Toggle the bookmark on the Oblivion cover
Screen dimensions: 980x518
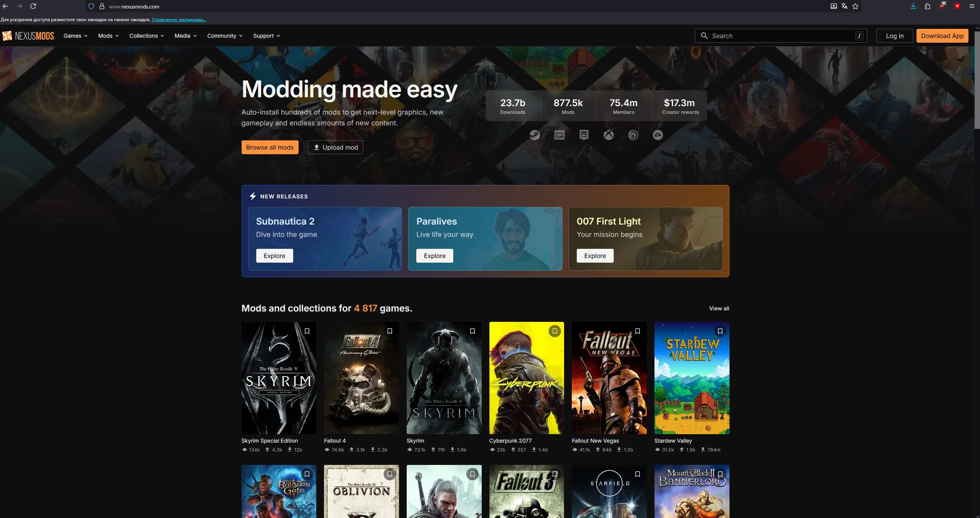point(390,474)
